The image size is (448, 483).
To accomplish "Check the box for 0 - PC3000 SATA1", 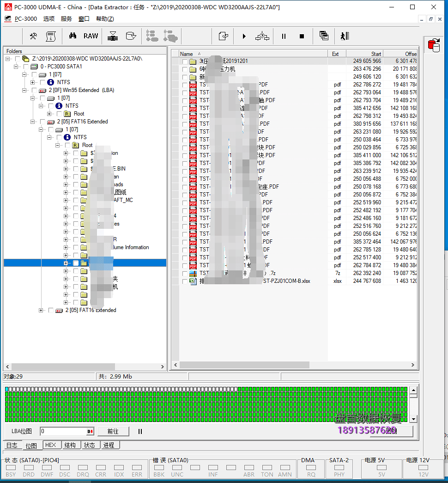I will (x=26, y=67).
